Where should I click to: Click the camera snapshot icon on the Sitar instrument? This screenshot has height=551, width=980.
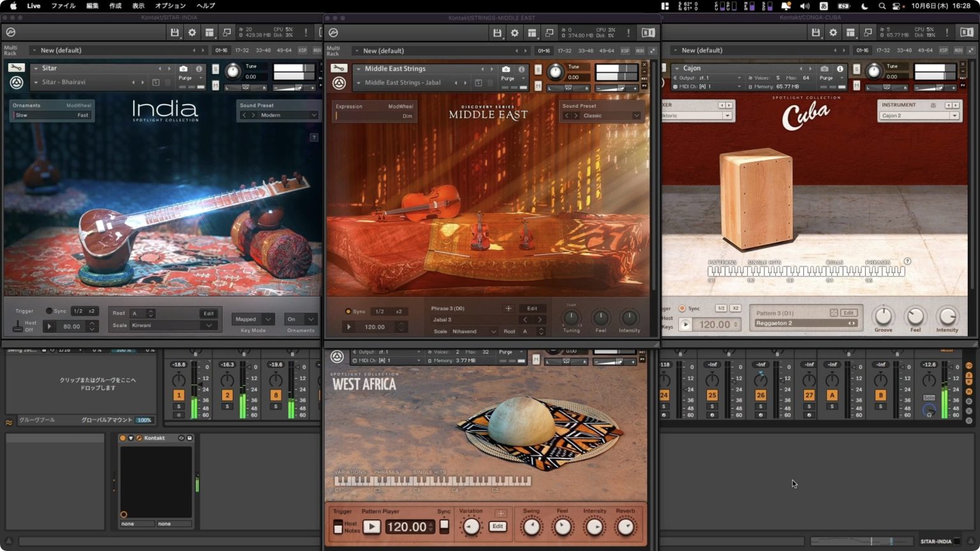(183, 69)
